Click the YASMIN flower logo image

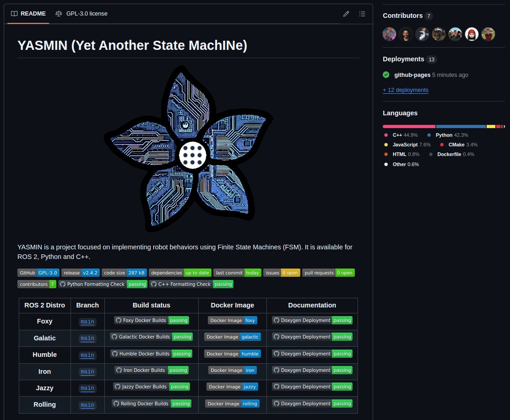[188, 149]
